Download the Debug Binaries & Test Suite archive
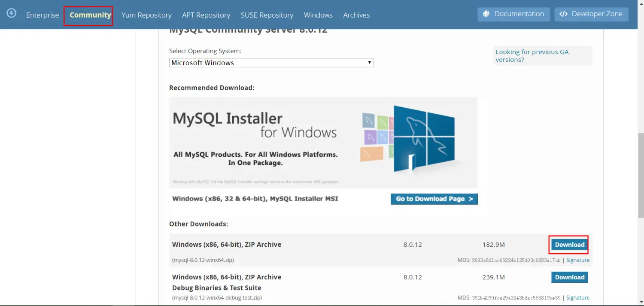This screenshot has height=306, width=644. click(x=570, y=277)
